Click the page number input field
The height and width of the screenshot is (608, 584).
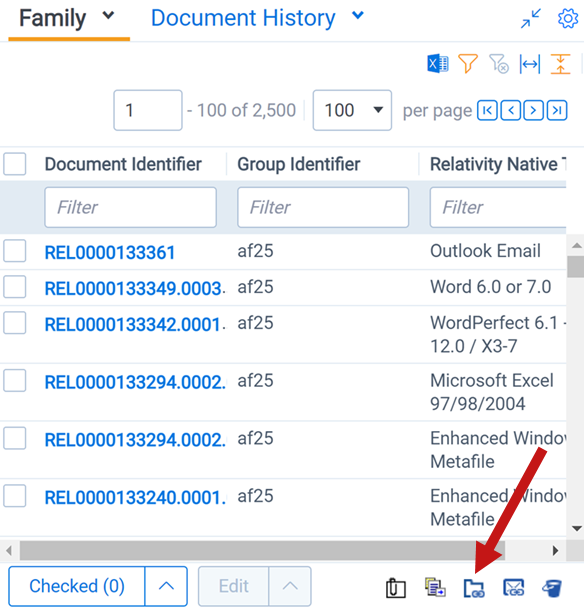coord(148,110)
